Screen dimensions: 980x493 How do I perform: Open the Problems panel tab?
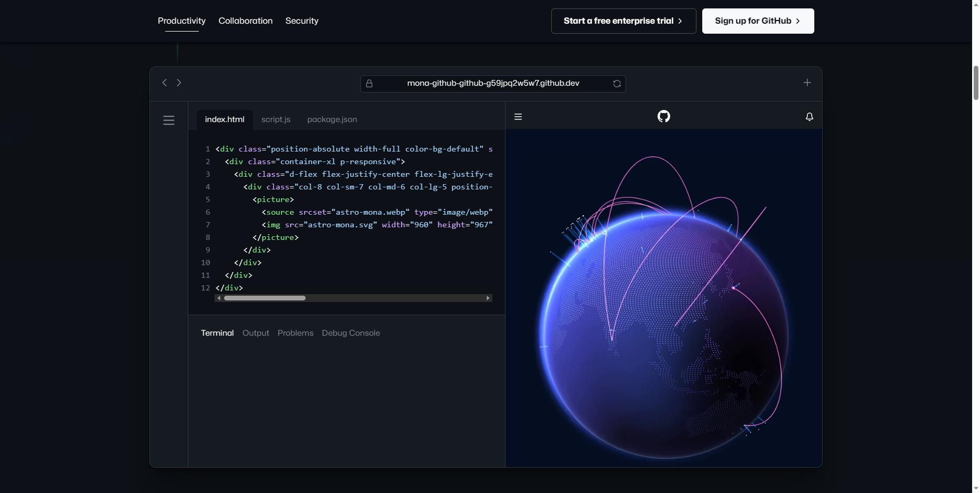(295, 333)
